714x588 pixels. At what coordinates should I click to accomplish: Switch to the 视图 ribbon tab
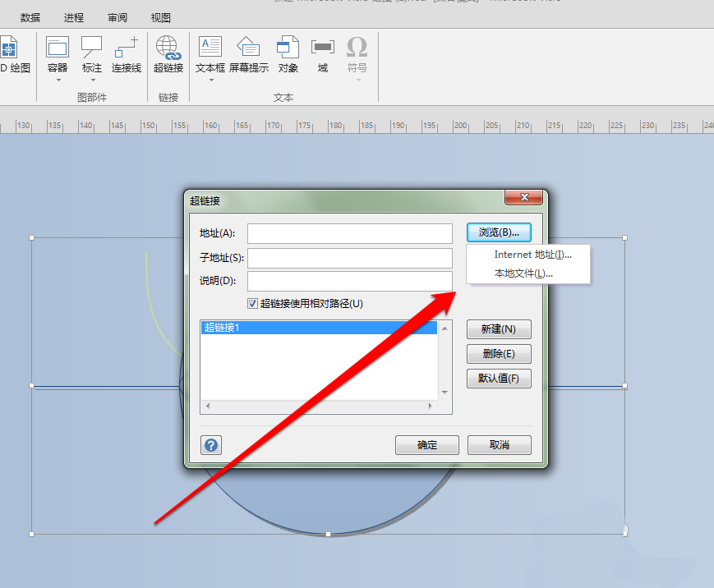pyautogui.click(x=160, y=16)
